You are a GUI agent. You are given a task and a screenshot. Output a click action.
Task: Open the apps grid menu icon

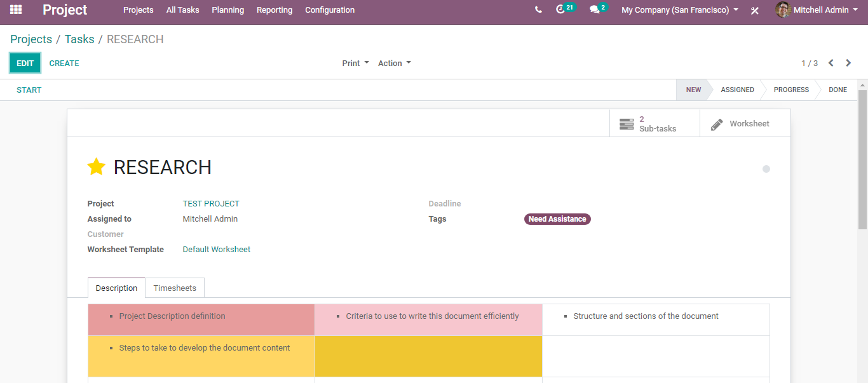pos(16,10)
